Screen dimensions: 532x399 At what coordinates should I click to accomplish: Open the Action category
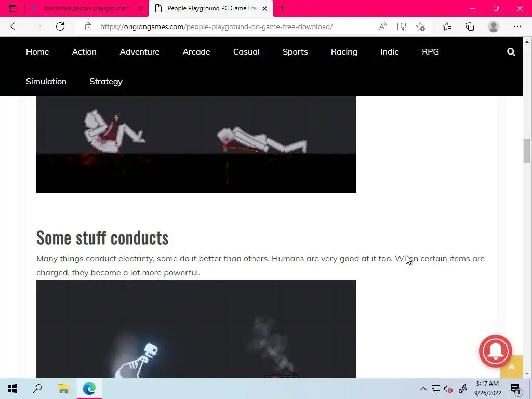(x=84, y=51)
